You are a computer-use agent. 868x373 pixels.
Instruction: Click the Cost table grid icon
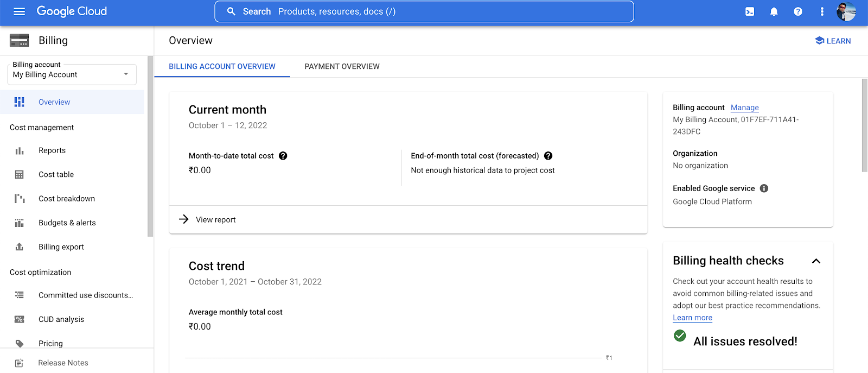20,174
